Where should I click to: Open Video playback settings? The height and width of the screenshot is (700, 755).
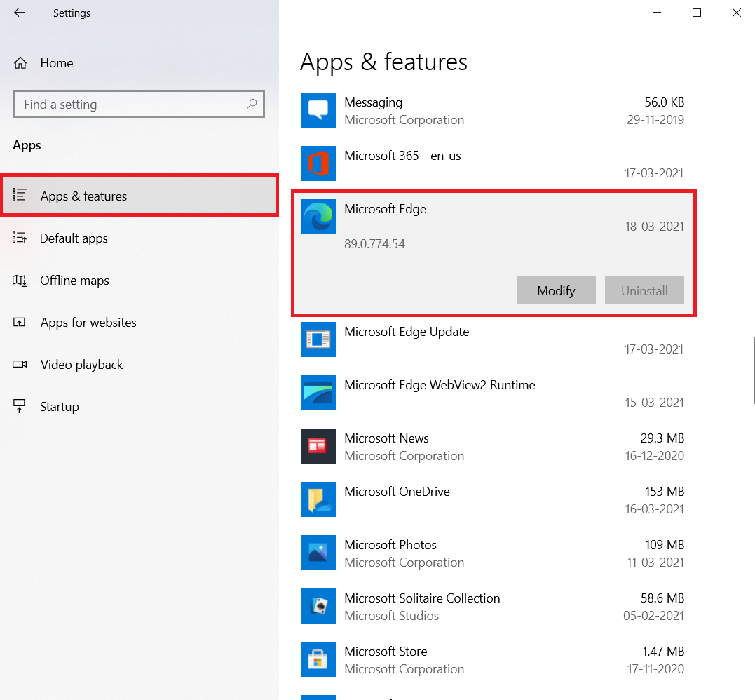click(140, 364)
